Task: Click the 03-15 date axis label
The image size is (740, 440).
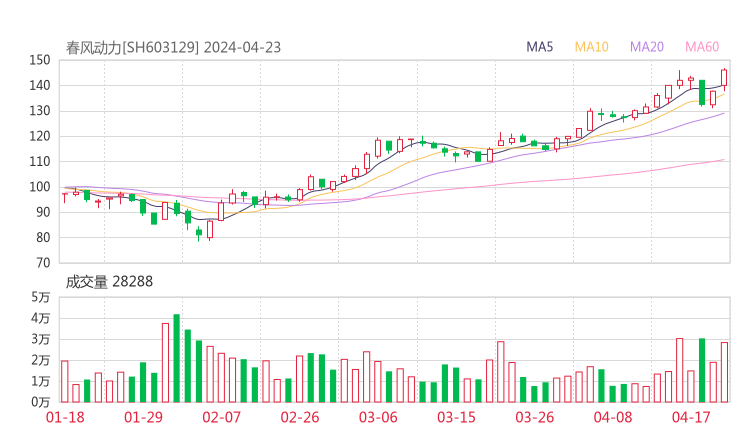Action: click(x=456, y=417)
